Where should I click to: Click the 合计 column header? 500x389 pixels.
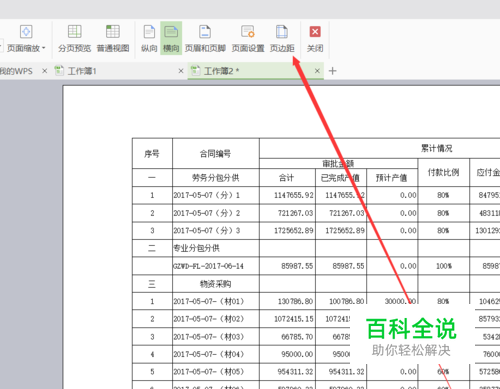pyautogui.click(x=287, y=178)
